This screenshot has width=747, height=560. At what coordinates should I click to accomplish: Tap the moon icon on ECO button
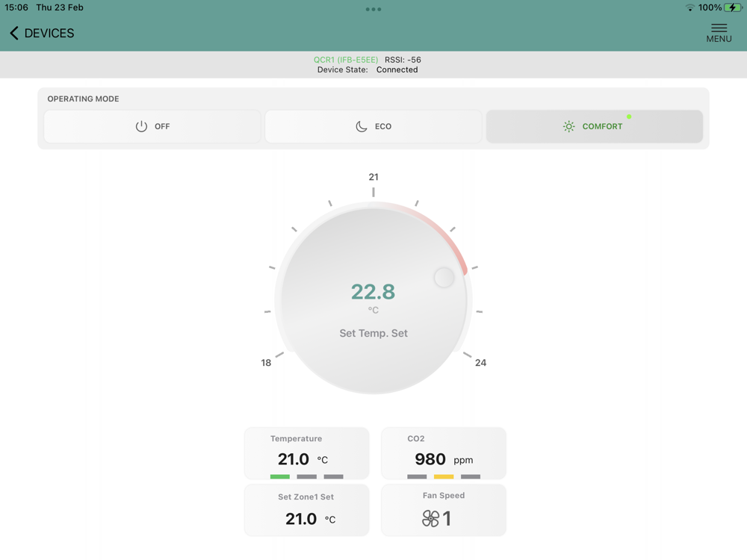point(362,126)
